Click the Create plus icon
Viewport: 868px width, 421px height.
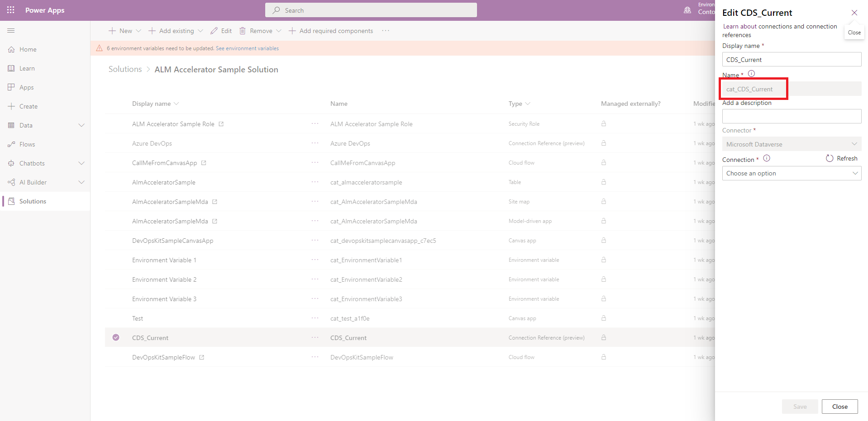(11, 106)
